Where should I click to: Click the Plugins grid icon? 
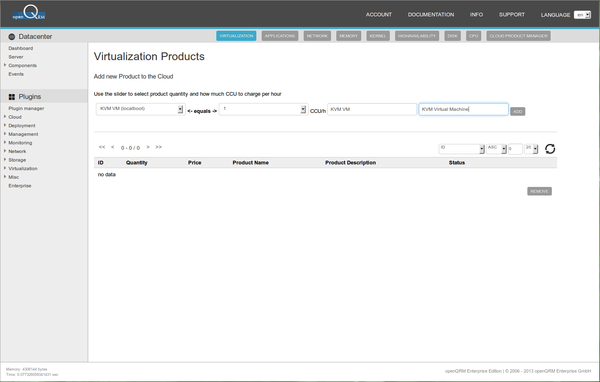(x=11, y=97)
